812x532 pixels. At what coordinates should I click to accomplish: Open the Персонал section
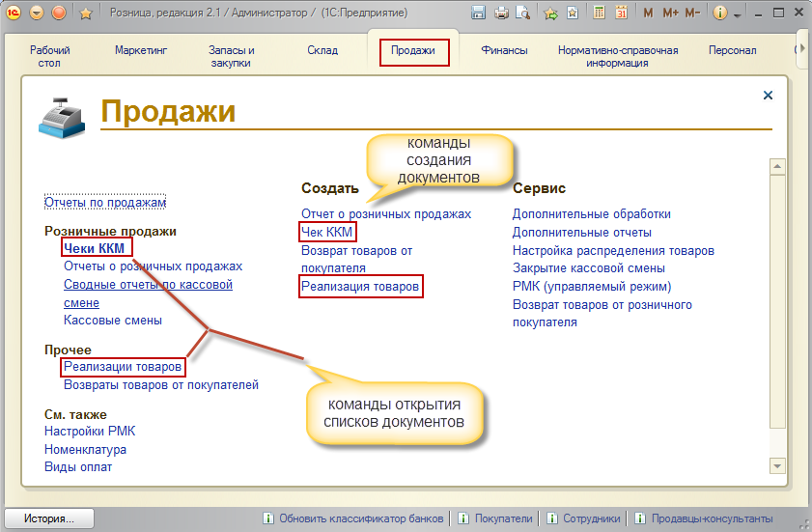(732, 50)
